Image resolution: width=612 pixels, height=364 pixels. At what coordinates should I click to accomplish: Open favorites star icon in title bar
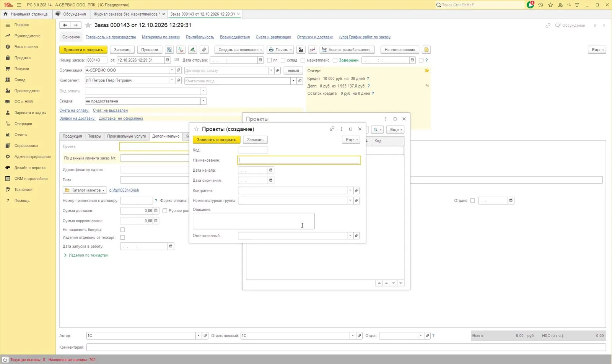(550, 5)
